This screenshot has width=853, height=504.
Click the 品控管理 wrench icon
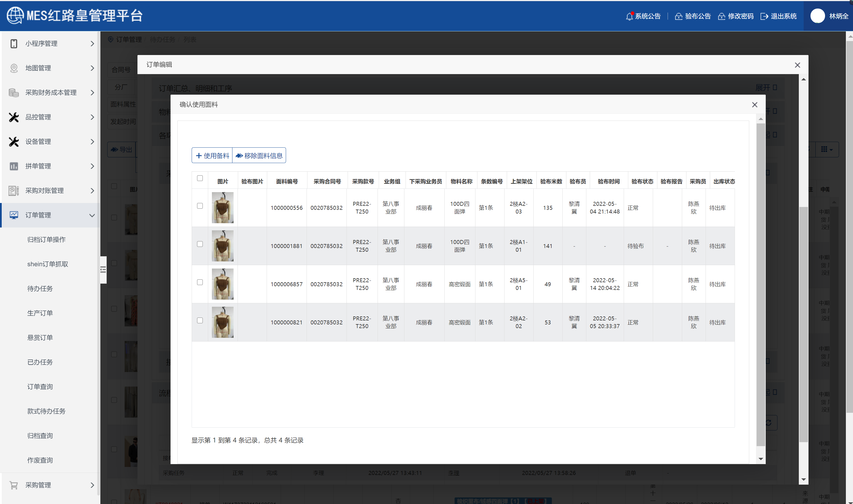(14, 117)
